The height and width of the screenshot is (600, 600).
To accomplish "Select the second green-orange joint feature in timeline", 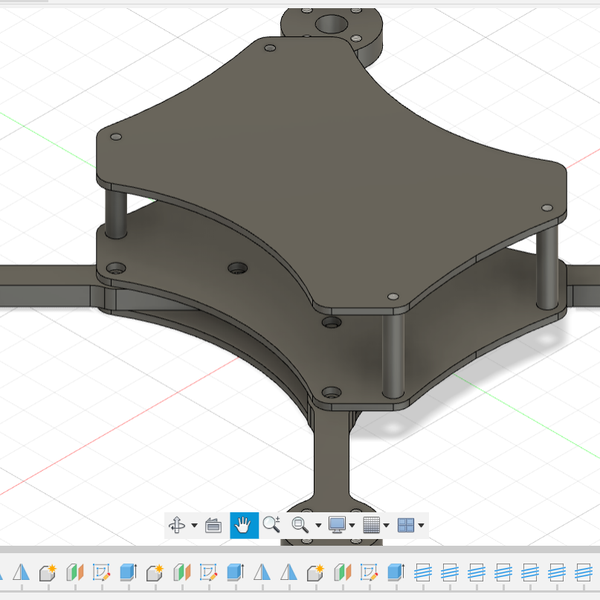I will 182,573.
